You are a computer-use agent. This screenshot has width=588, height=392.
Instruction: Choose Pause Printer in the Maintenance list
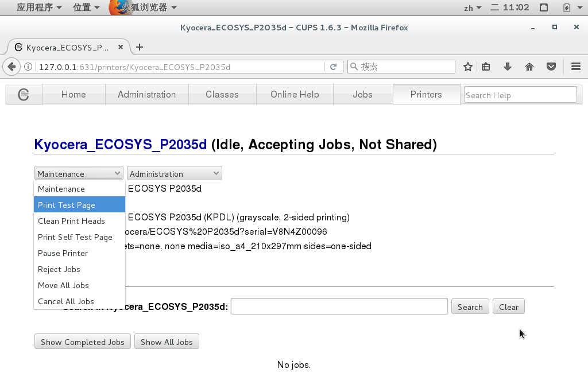(x=63, y=253)
